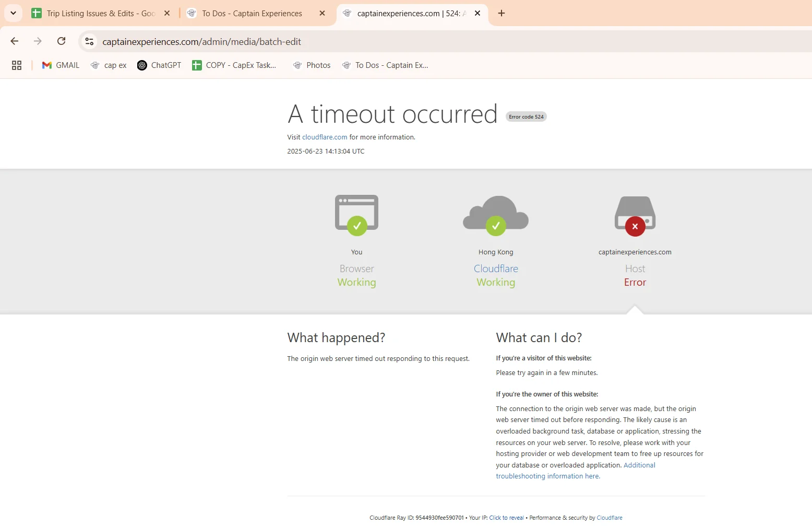Open 'Additional troubleshooting information here' link
Screen dimensions: 812x526
[x=576, y=471]
